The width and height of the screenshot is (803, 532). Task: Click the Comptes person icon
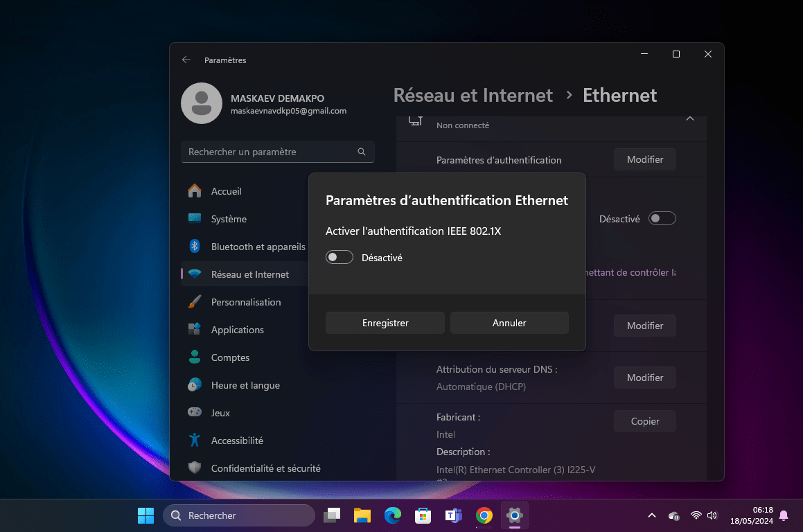195,357
